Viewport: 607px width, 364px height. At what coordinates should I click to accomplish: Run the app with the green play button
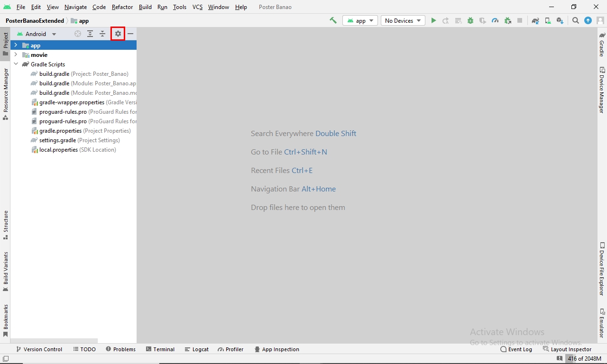(x=433, y=20)
